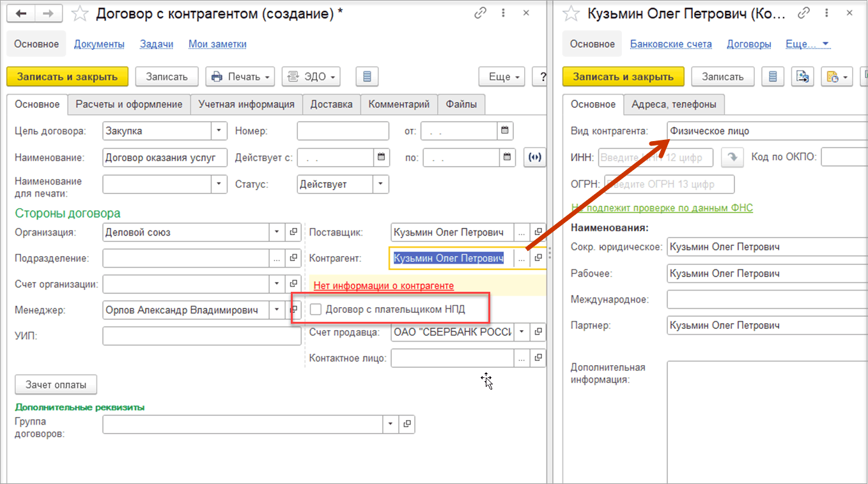
Task: Open the report icon beside ЭДО
Action: point(367,77)
